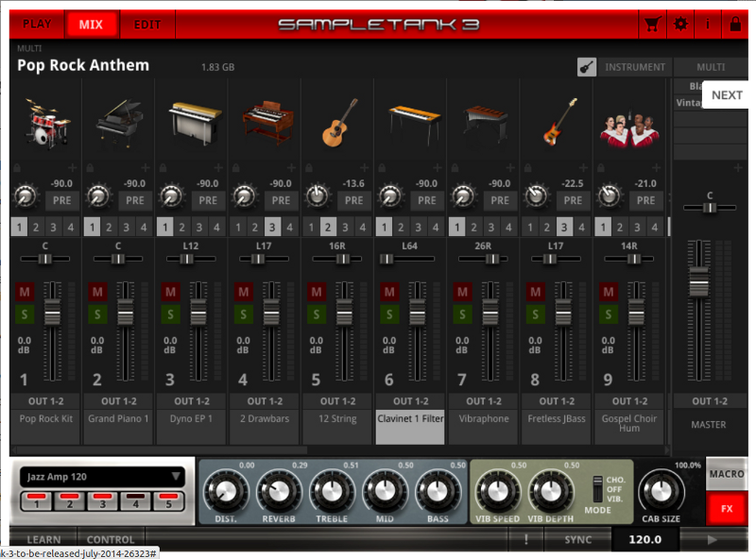
Task: Select the Gospel Choir icon
Action: coord(629,128)
